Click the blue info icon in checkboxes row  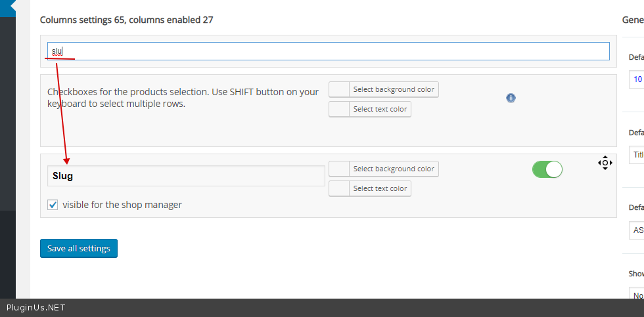pyautogui.click(x=511, y=98)
